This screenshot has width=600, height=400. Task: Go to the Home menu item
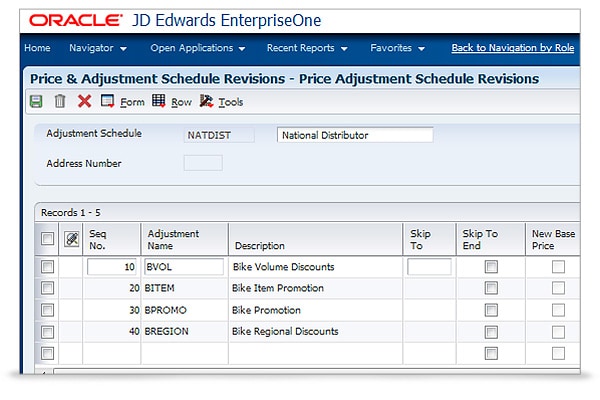(37, 48)
